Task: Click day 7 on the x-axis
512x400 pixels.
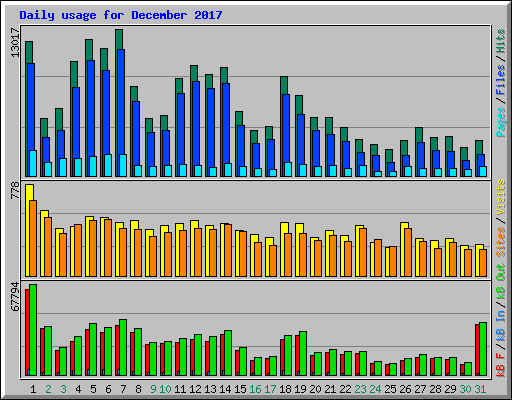Action: coord(123,389)
